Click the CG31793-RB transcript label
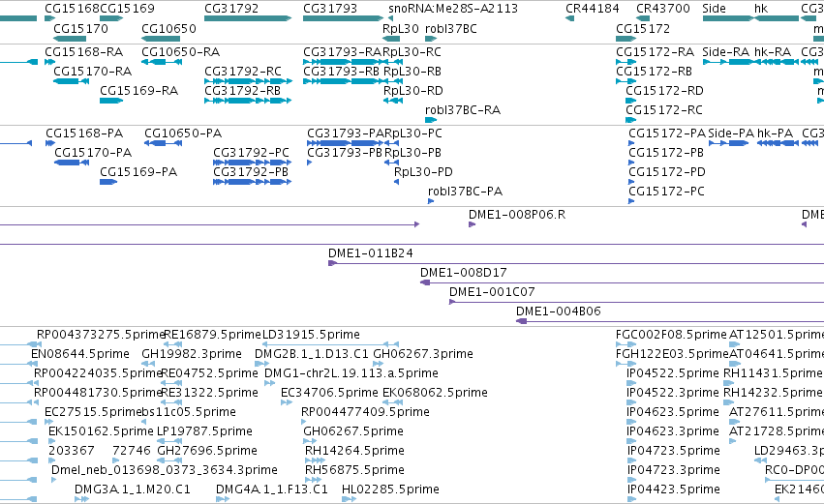824x504 pixels. coord(341,71)
